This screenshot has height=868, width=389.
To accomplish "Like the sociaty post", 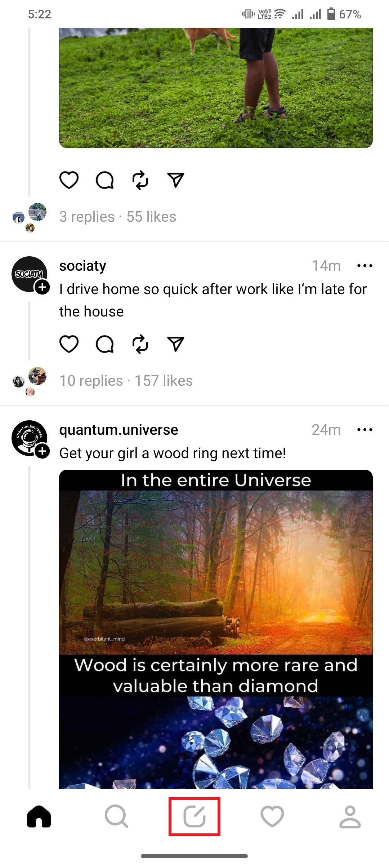I will coord(70,344).
